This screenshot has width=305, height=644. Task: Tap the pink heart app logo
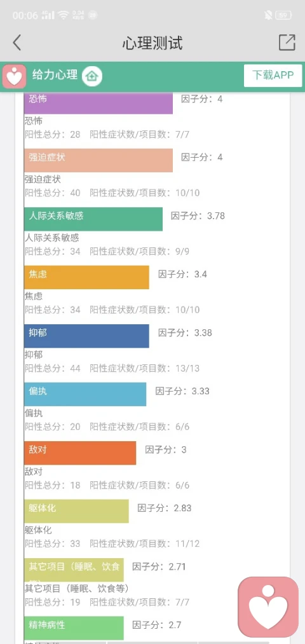pyautogui.click(x=15, y=76)
